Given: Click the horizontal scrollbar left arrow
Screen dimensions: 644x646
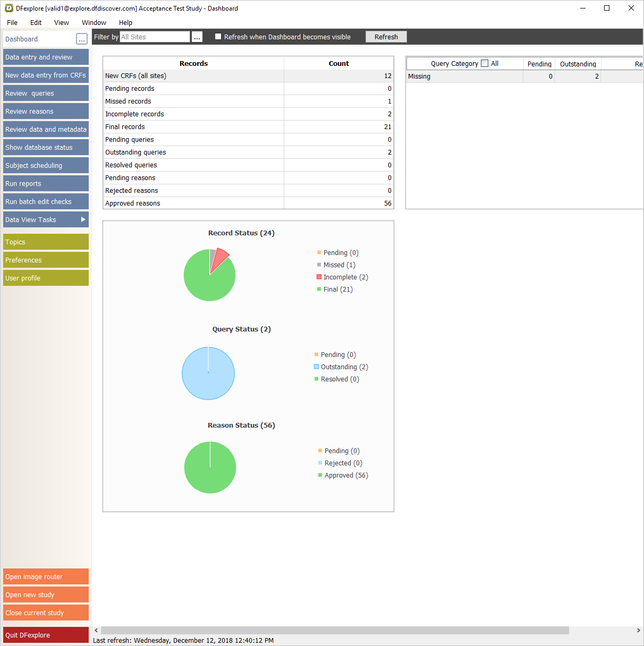Looking at the screenshot, I should (x=96, y=630).
